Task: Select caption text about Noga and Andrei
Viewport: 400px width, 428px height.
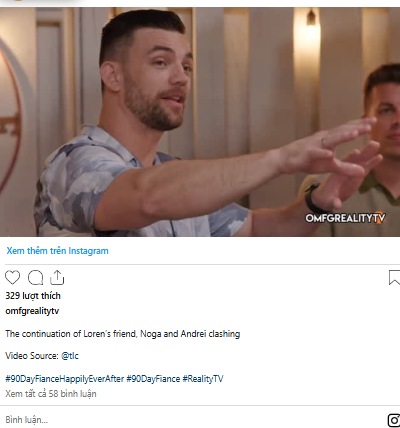Action: click(x=123, y=334)
